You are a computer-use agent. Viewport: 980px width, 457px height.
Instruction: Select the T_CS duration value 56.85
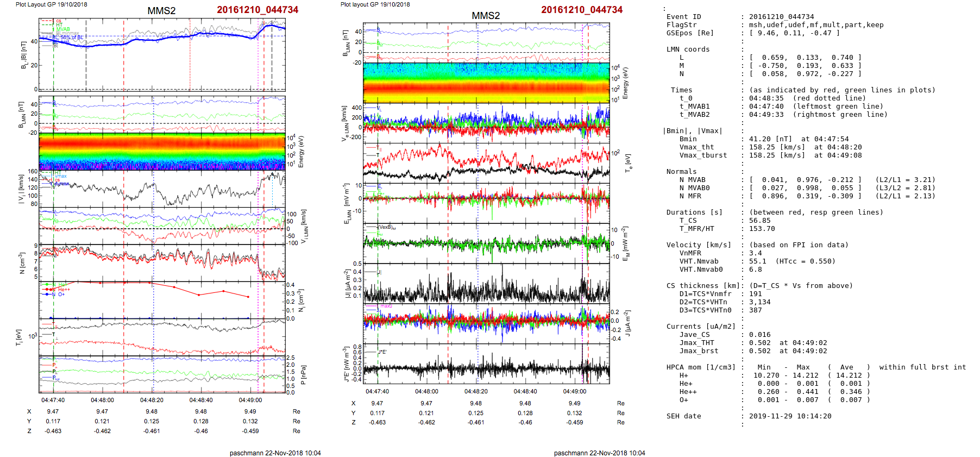(759, 221)
